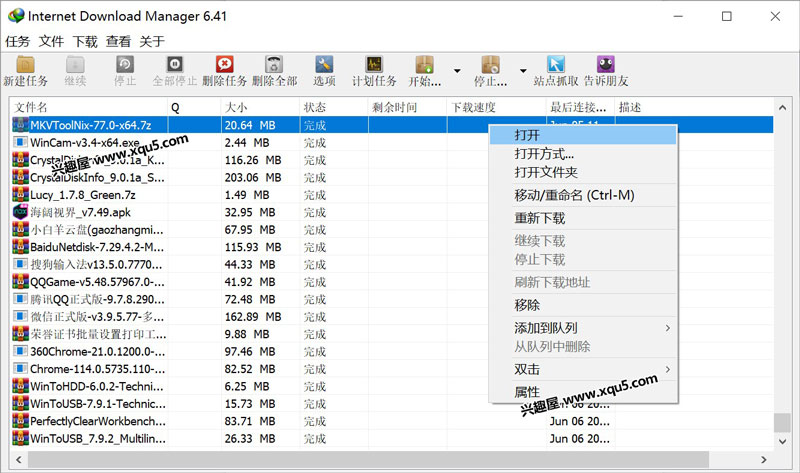Click the horizontal scrollbar left arrow

[x=19, y=460]
